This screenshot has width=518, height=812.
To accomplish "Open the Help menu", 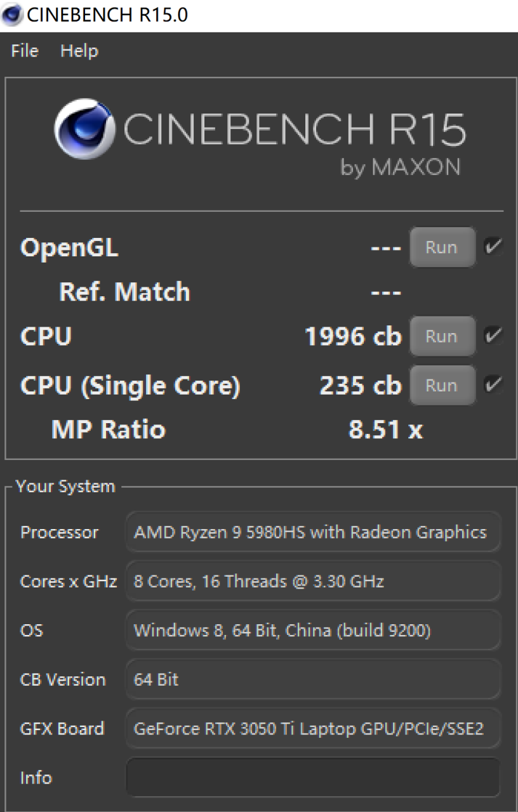I will pos(79,51).
